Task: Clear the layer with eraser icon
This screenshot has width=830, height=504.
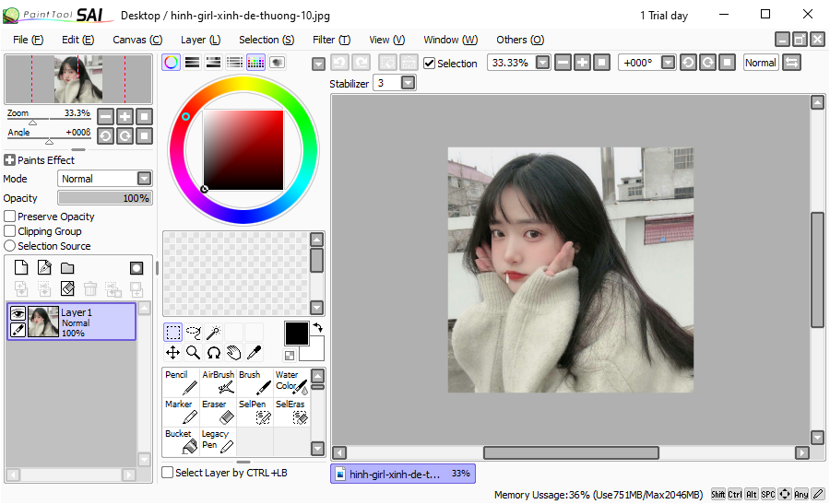Action: (x=67, y=288)
